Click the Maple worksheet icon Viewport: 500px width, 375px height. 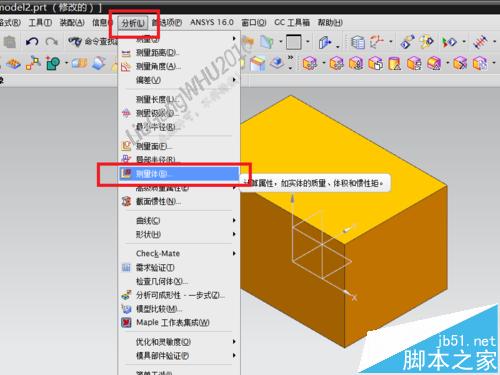pos(126,323)
